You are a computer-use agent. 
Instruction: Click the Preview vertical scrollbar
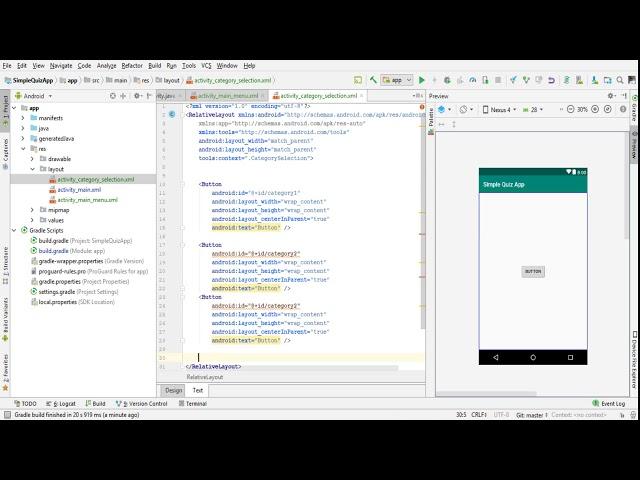[627, 184]
